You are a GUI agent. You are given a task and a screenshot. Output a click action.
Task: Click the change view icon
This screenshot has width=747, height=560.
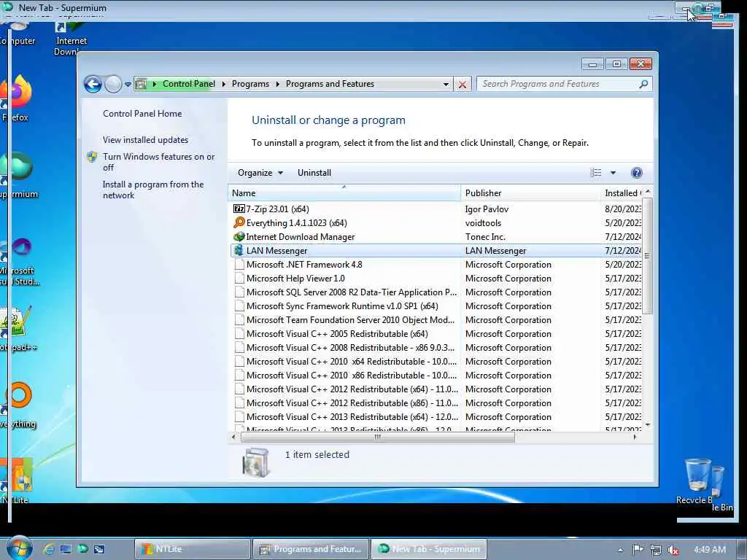596,172
